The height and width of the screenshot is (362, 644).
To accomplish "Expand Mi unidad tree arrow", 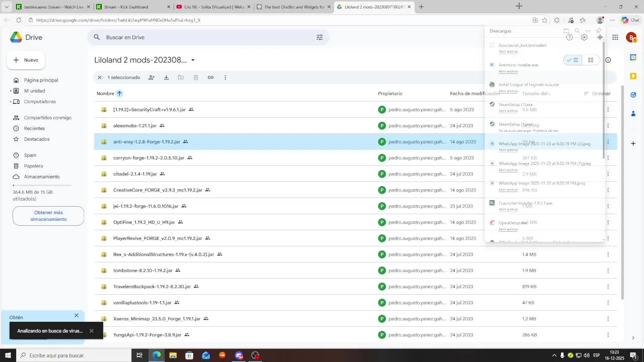I will tap(11, 91).
